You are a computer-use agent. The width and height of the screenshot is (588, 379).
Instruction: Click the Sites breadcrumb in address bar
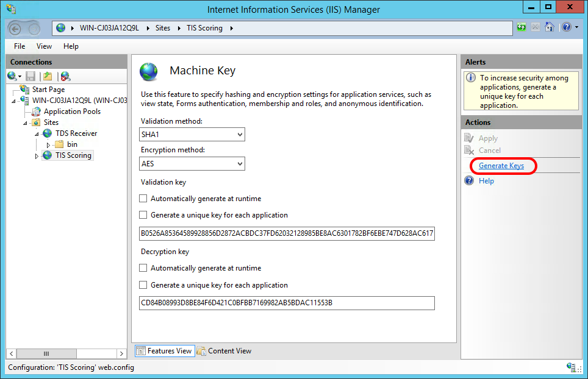point(163,28)
